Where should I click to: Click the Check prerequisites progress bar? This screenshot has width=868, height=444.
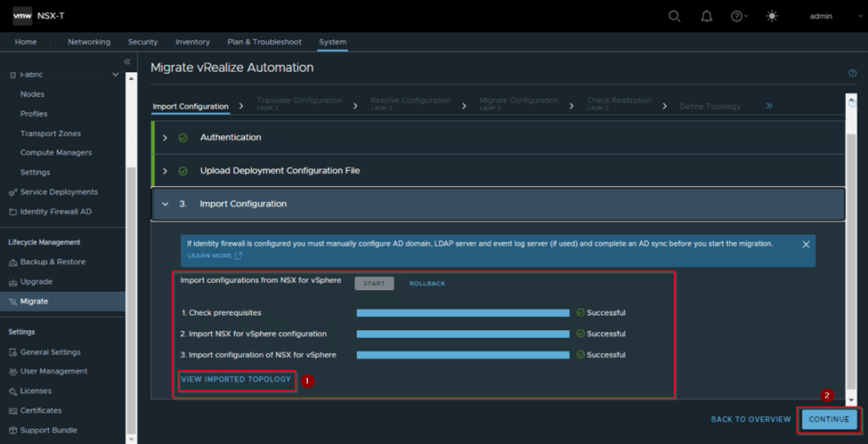[462, 313]
